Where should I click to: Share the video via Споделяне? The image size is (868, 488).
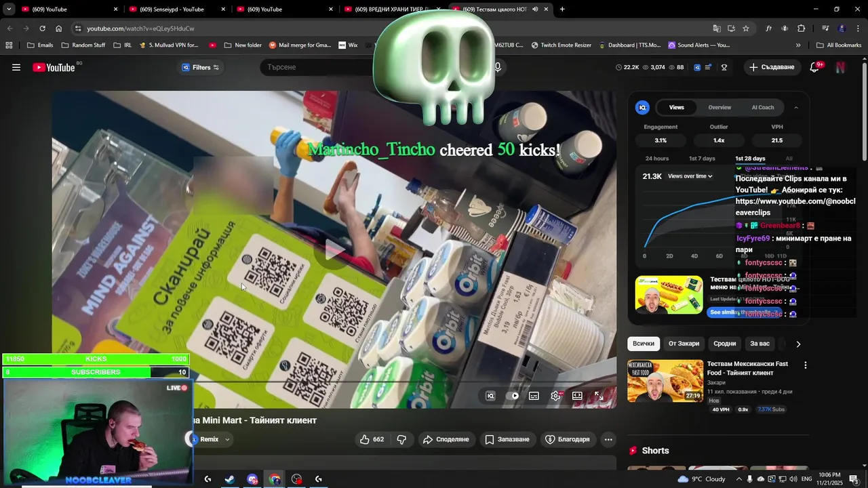pos(446,439)
